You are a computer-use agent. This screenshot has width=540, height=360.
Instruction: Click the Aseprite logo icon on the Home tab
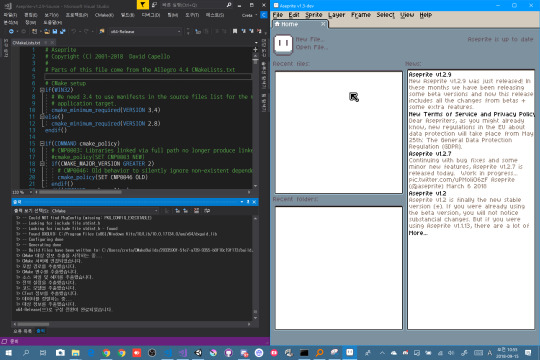[283, 44]
